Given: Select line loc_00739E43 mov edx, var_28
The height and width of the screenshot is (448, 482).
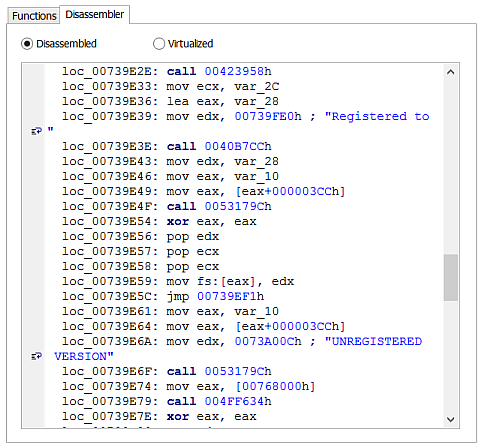Looking at the screenshot, I should click(170, 161).
